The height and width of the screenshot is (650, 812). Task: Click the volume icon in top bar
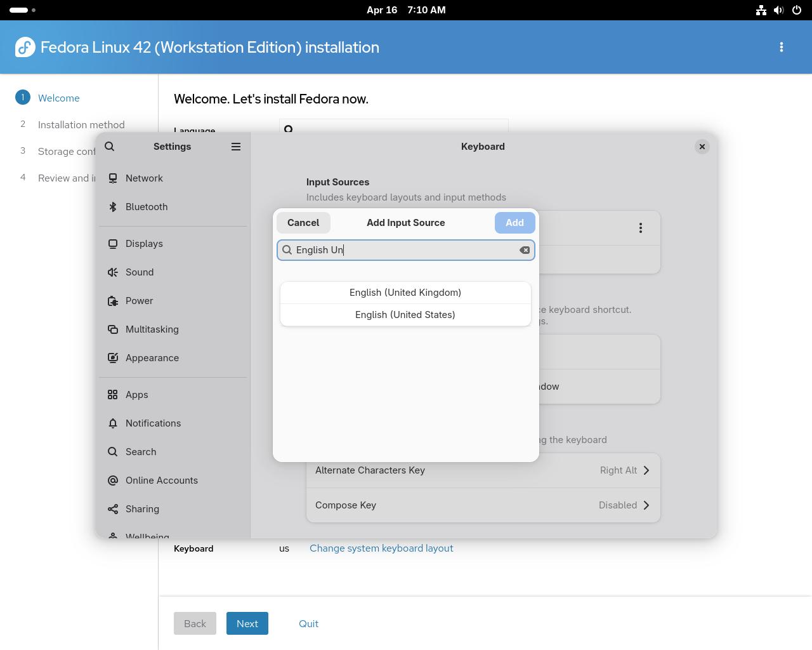779,10
